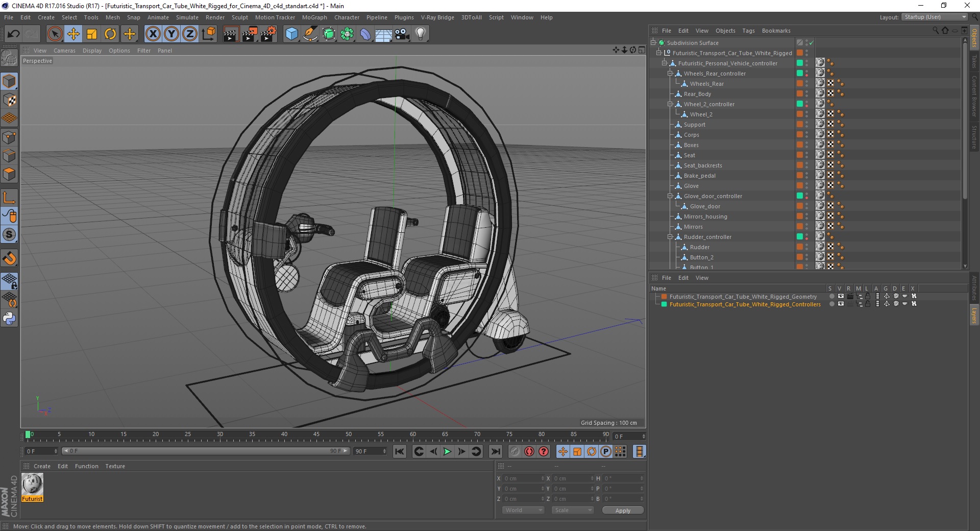Select the Mirrors_housing object
The image size is (980, 531).
coord(705,216)
